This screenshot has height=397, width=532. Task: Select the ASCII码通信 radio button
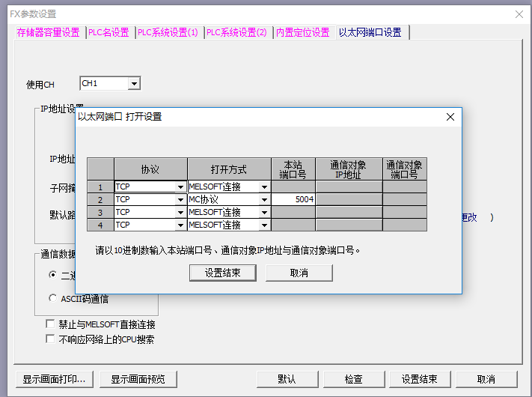[52, 298]
